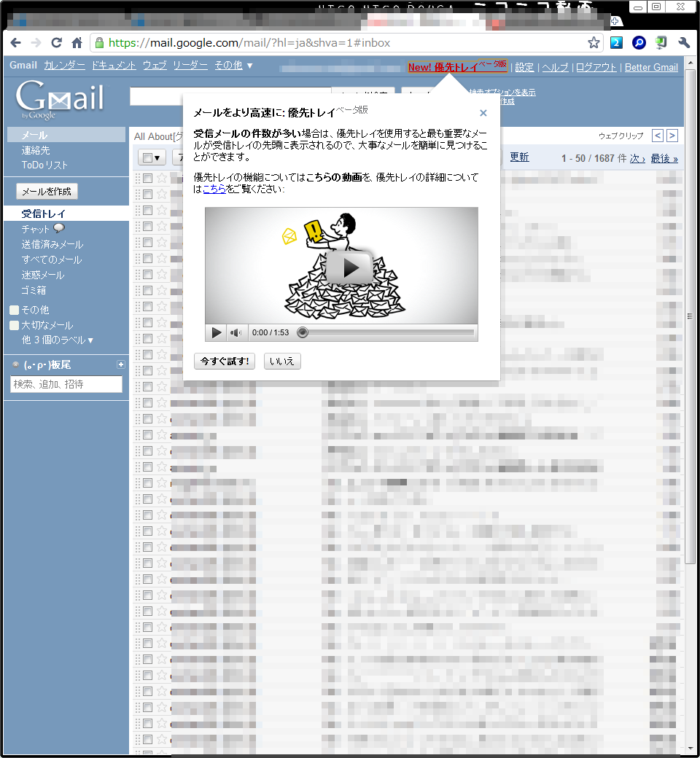Click the page vertical scrollbar

(x=691, y=315)
